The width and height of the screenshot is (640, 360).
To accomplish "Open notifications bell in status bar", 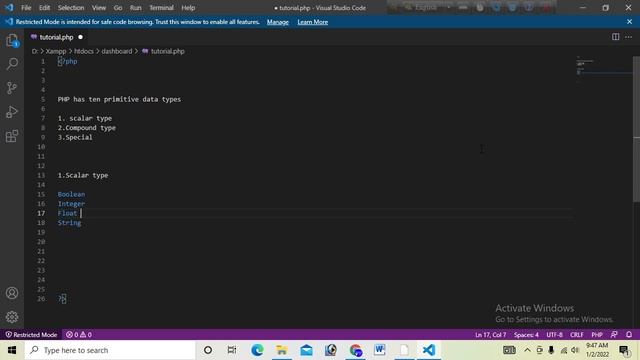I will [629, 335].
